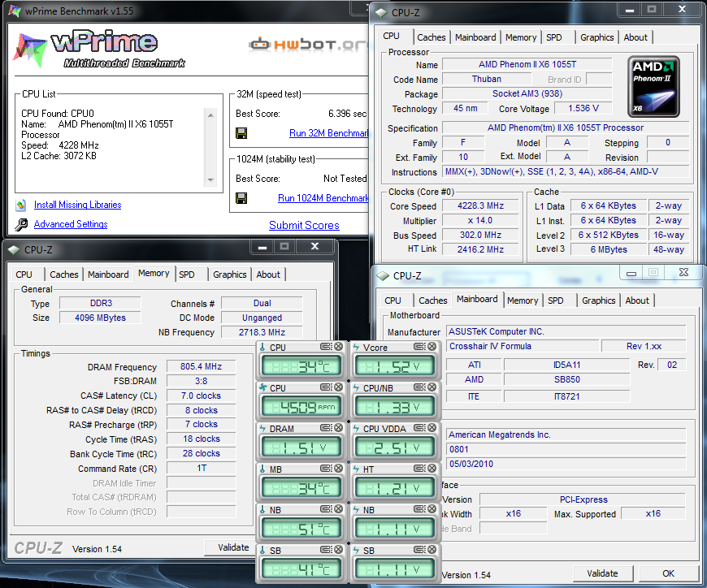Close the SB temperature sensor widget
Viewport: 707px width, 588px height.
(x=339, y=550)
